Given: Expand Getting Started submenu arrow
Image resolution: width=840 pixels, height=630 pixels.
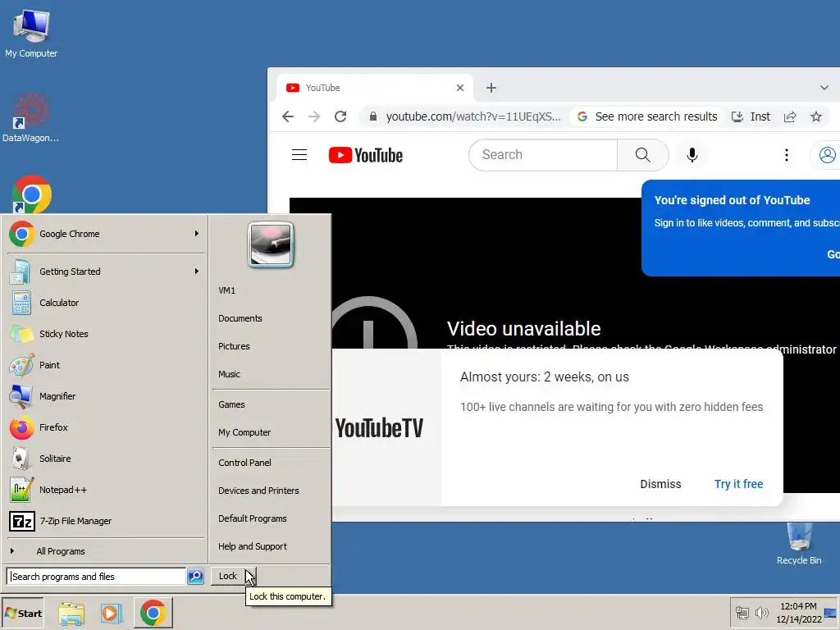Looking at the screenshot, I should (x=197, y=272).
